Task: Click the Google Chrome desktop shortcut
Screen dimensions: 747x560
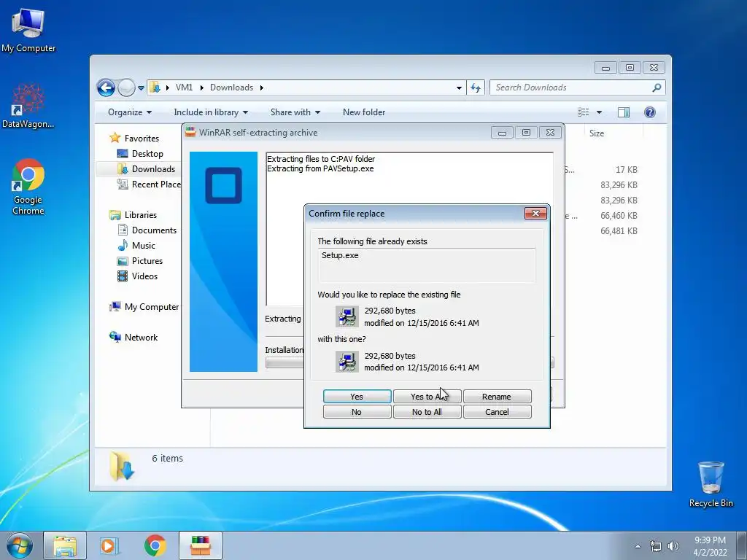Action: [x=28, y=186]
